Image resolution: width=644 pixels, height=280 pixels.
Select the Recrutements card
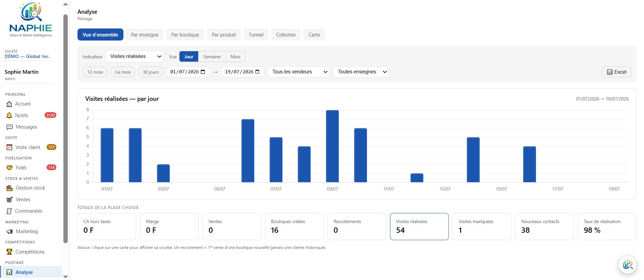pos(357,227)
